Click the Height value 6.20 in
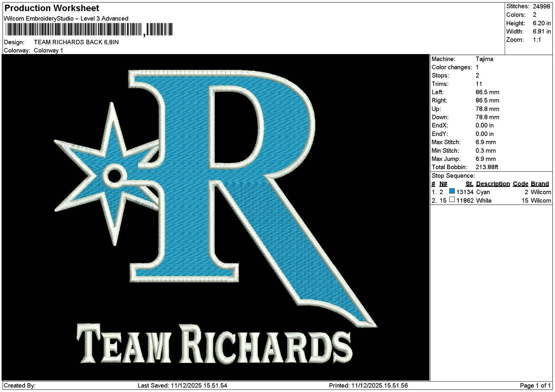This screenshot has height=392, width=555. point(542,23)
